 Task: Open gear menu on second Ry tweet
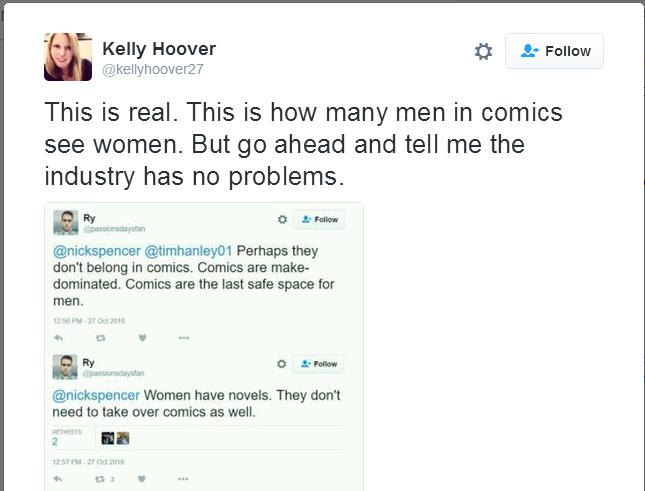(282, 364)
